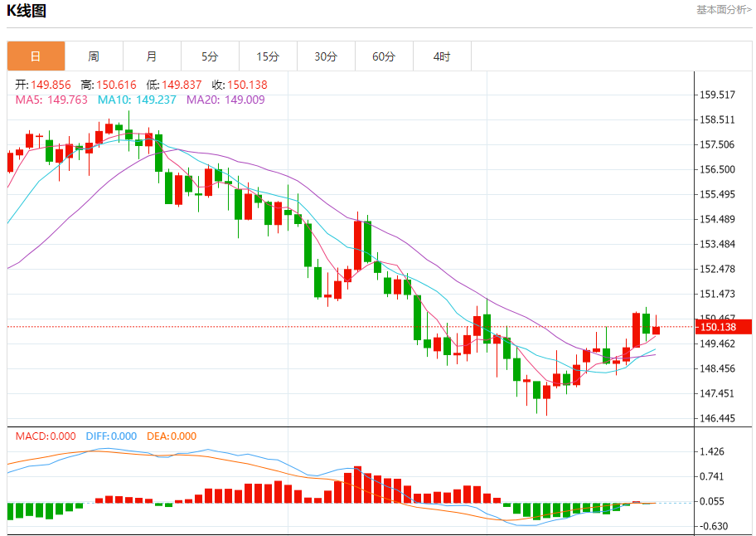Image resolution: width=756 pixels, height=536 pixels.
Task: Click the 1.426 MACD axis label
Action: click(x=712, y=451)
